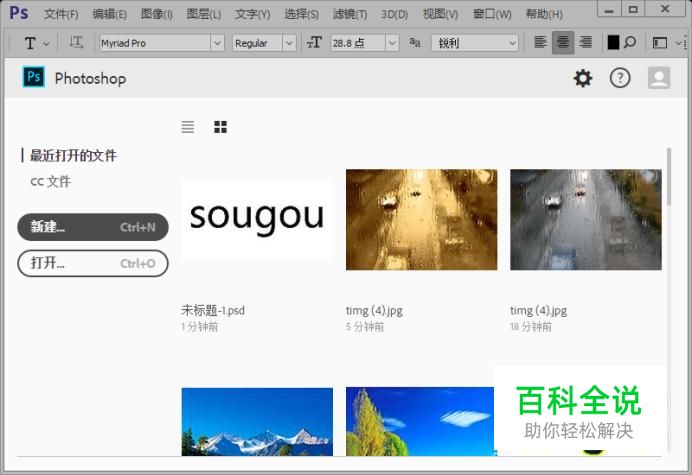Align text left
Viewport: 692px width, 475px height.
pos(540,42)
